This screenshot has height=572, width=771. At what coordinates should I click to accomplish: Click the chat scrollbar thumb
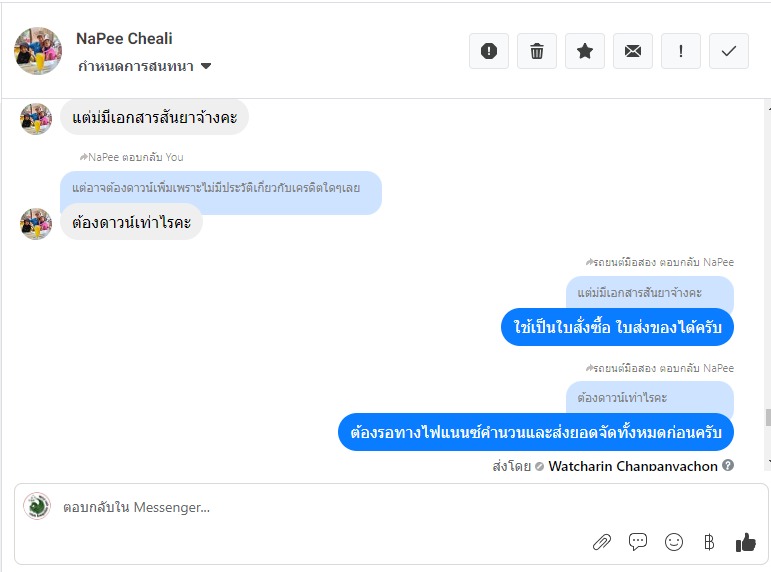tap(768, 417)
